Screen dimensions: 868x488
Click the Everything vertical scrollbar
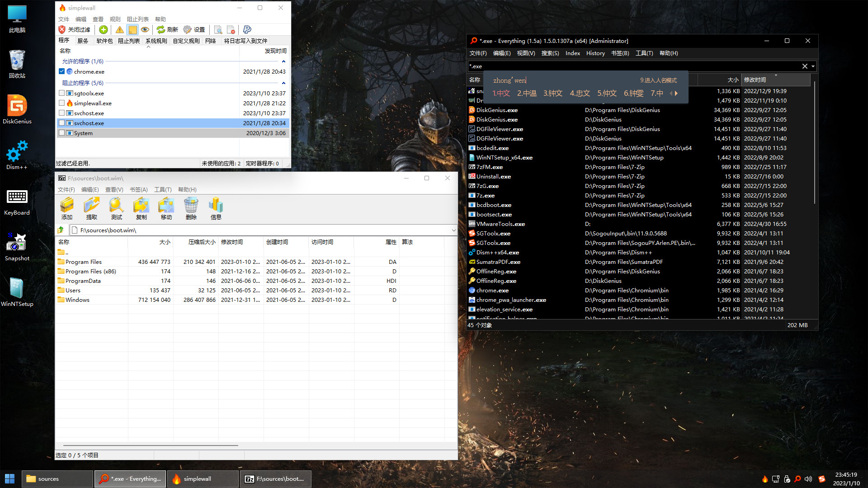tap(814, 142)
